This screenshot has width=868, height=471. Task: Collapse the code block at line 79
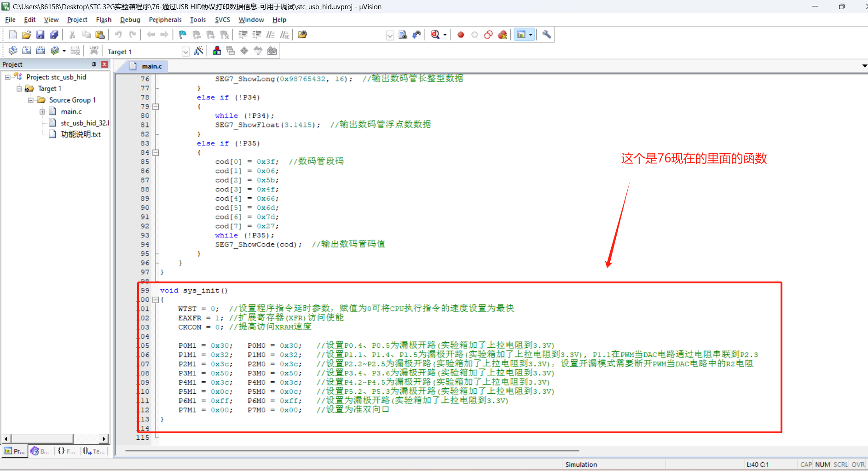(156, 107)
